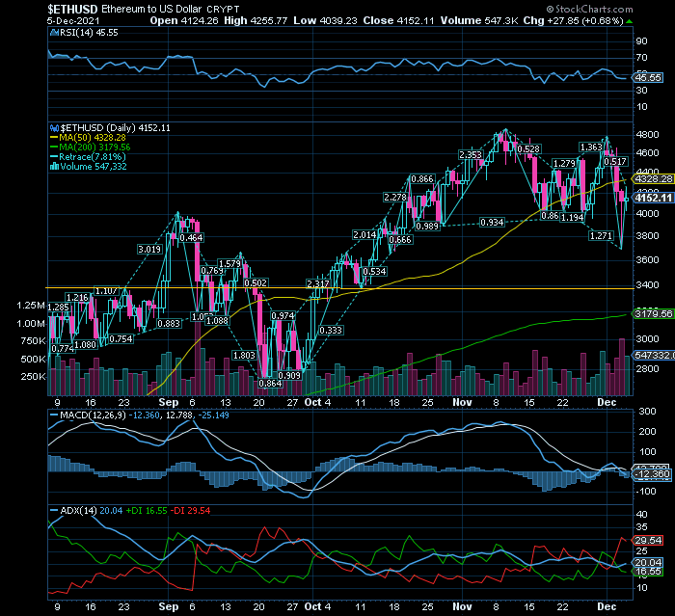
Task: Click the 0.974 retrace label
Action: (x=283, y=316)
